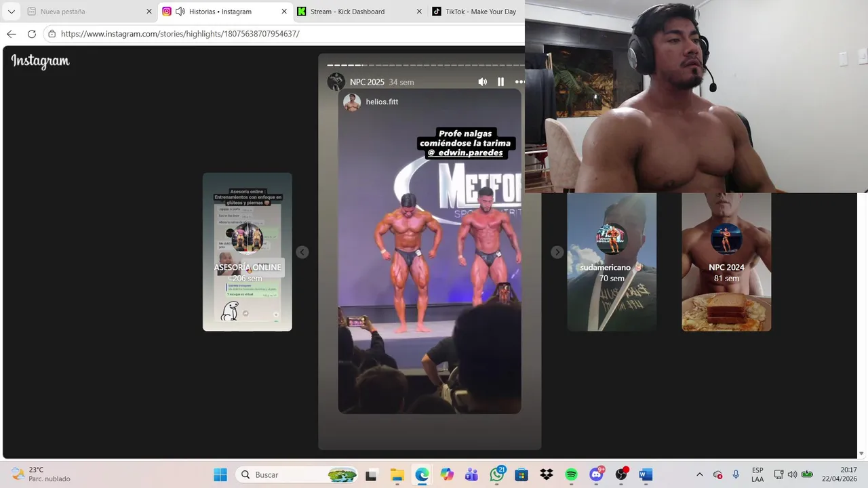Close the Kick Dashboard tab
Viewport: 868px width, 488px height.
pos(419,12)
